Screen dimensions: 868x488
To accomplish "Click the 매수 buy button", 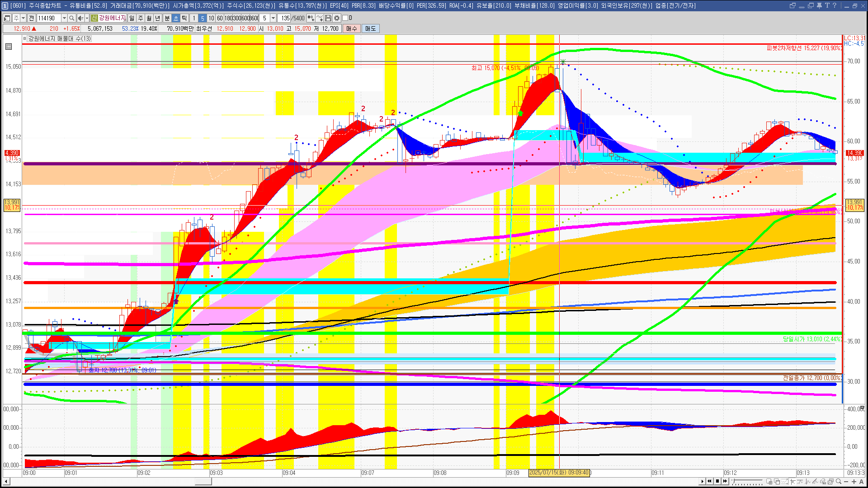I will tap(352, 28).
